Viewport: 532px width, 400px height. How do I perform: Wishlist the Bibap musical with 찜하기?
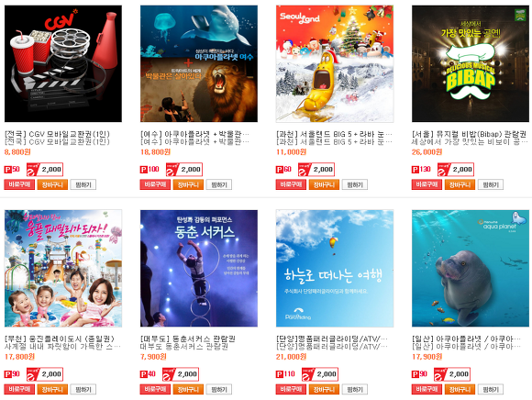click(x=491, y=184)
